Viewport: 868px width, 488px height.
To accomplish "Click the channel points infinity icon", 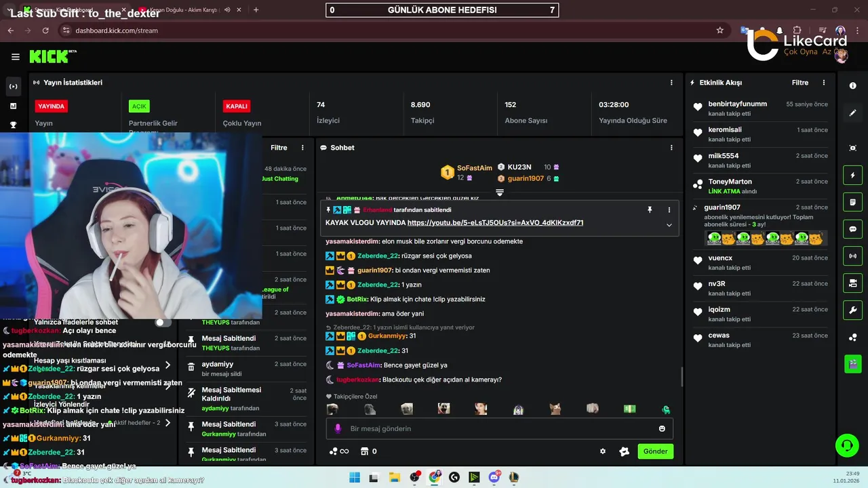I will tap(338, 451).
